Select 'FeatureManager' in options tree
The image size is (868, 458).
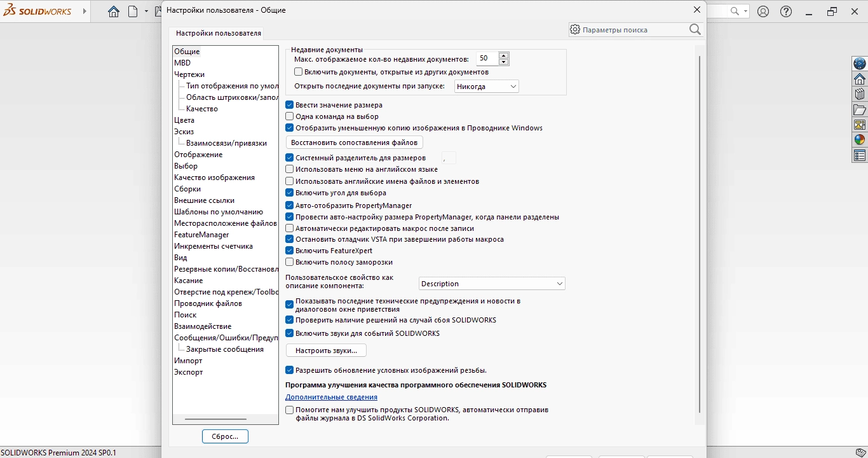pyautogui.click(x=201, y=235)
